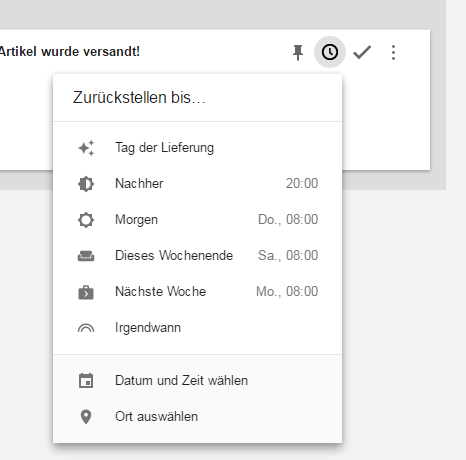Click the briefcase icon for Nächste Woche
466x460 pixels.
point(86,292)
